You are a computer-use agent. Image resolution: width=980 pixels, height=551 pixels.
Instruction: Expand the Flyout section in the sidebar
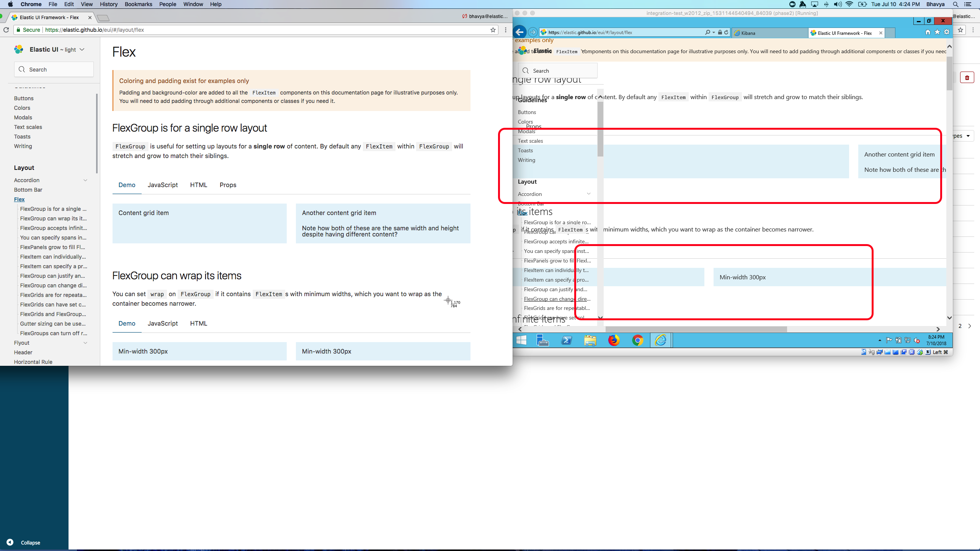85,342
